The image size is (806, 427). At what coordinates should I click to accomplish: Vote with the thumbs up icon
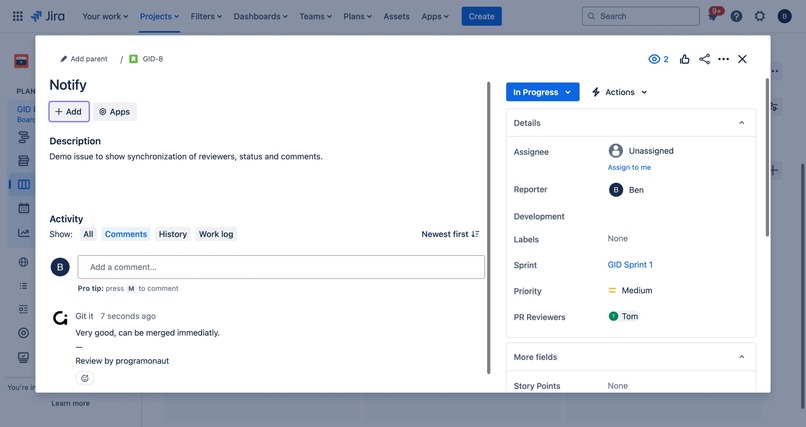(x=685, y=59)
